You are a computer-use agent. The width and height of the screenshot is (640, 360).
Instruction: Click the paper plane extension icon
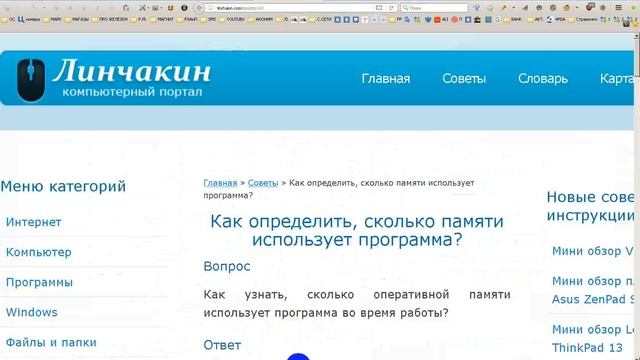click(x=525, y=8)
